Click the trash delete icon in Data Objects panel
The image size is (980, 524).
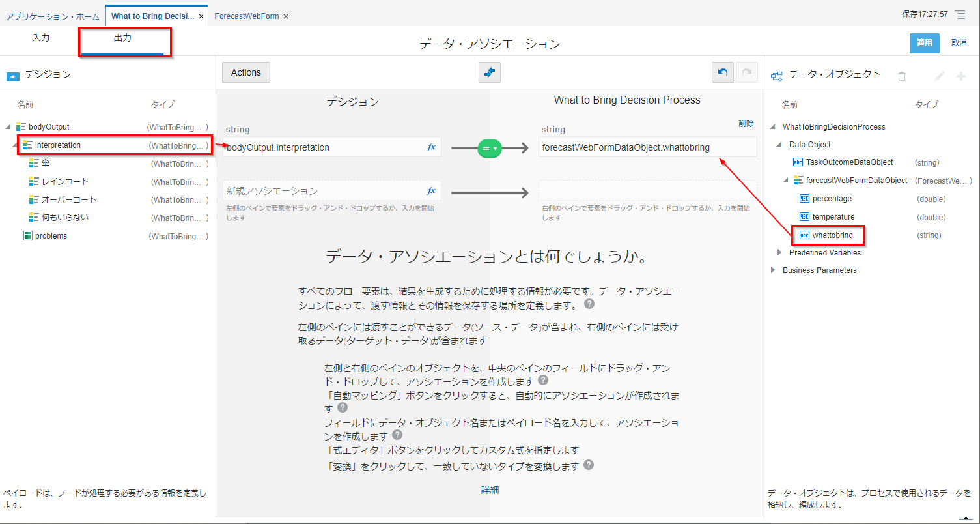click(x=902, y=76)
